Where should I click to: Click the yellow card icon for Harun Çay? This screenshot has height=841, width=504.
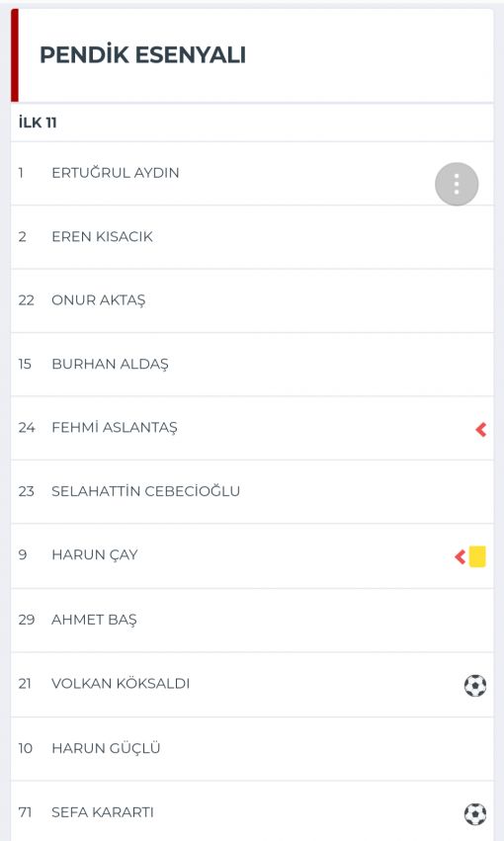[477, 556]
